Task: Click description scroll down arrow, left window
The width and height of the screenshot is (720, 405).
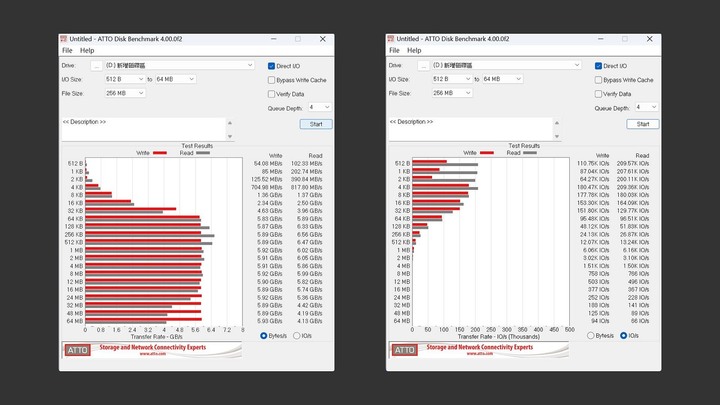Action: 230,136
